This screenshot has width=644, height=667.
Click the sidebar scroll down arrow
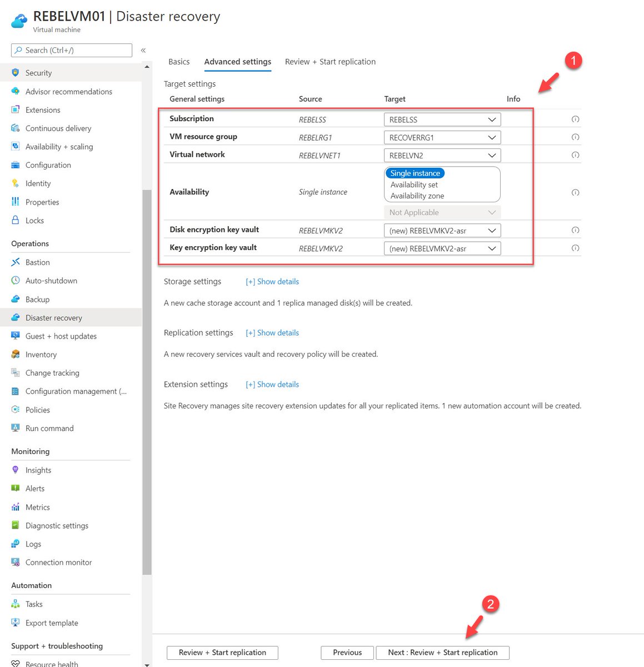tap(147, 664)
